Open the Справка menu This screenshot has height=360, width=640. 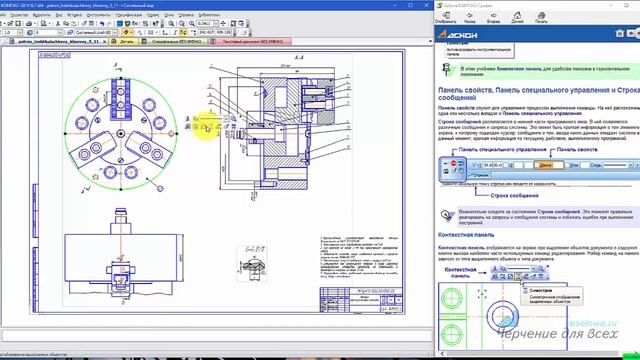(x=187, y=15)
